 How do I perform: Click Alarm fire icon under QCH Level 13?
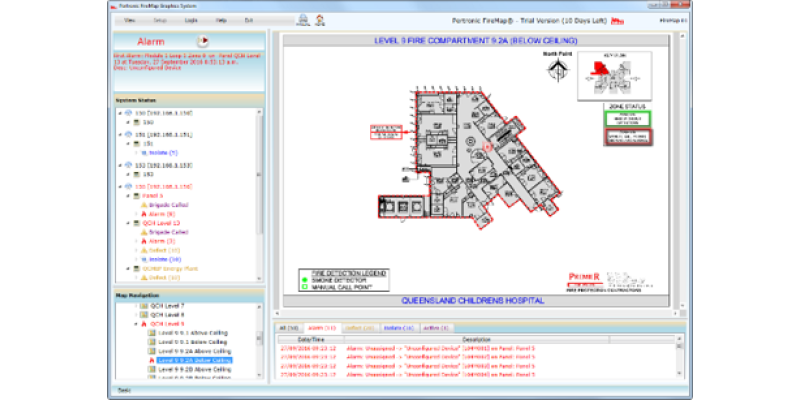click(x=144, y=241)
